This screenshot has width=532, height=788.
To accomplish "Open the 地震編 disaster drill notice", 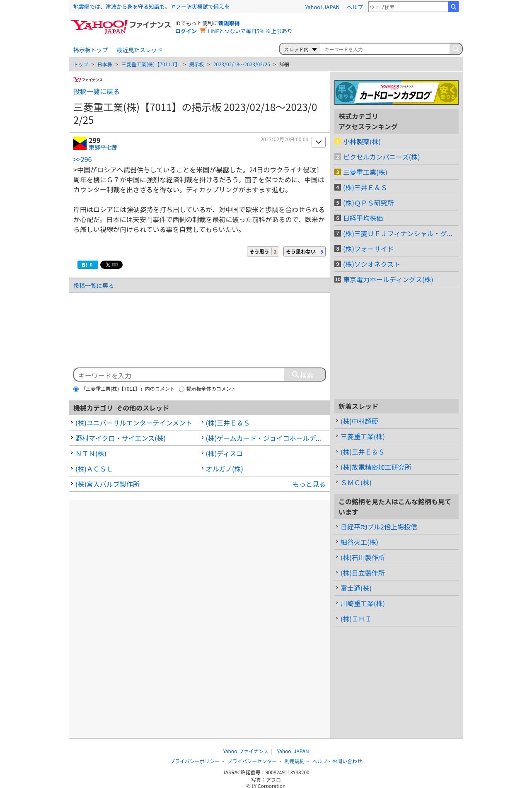I will click(x=151, y=7).
